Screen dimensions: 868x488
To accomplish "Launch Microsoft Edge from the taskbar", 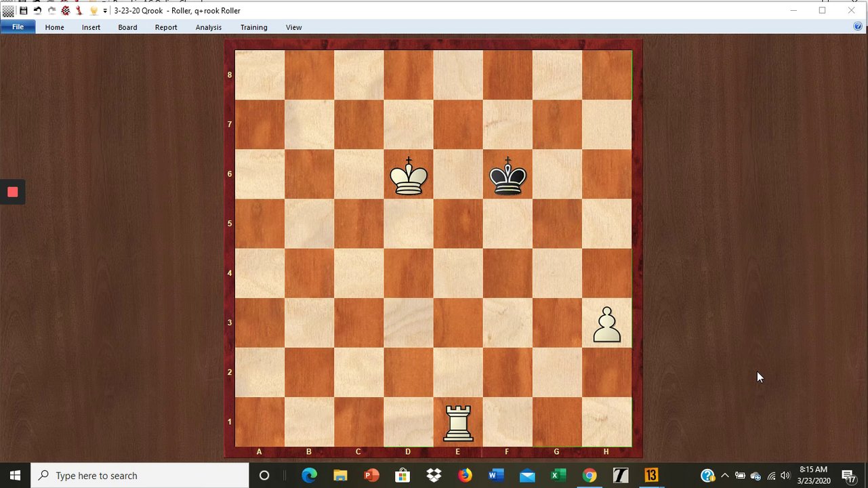I will pyautogui.click(x=309, y=476).
